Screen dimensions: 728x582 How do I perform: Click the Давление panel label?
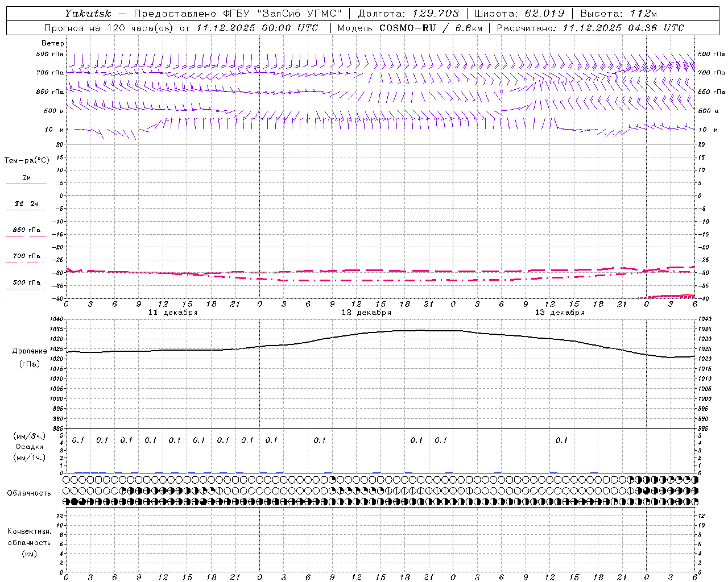[30, 351]
